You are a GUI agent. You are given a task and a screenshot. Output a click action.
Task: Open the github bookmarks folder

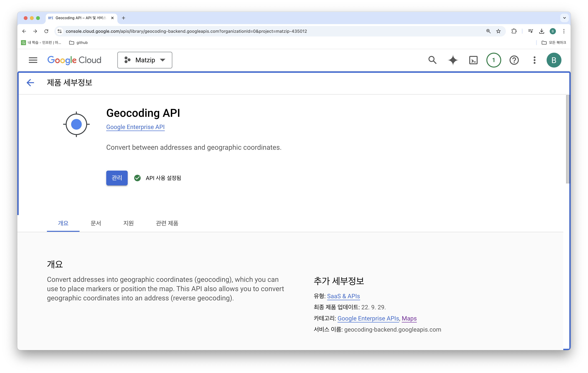pyautogui.click(x=78, y=42)
